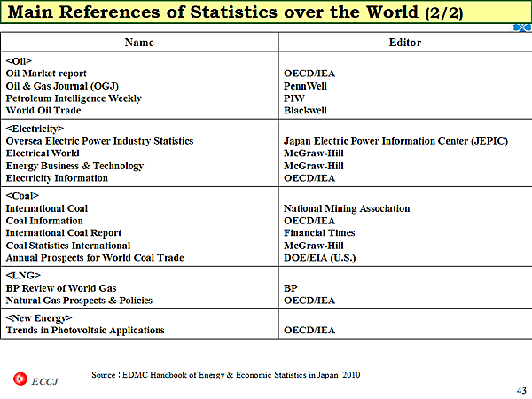
Task: Select 'Natural Gas Prospects & Policies' entry
Action: 79,301
